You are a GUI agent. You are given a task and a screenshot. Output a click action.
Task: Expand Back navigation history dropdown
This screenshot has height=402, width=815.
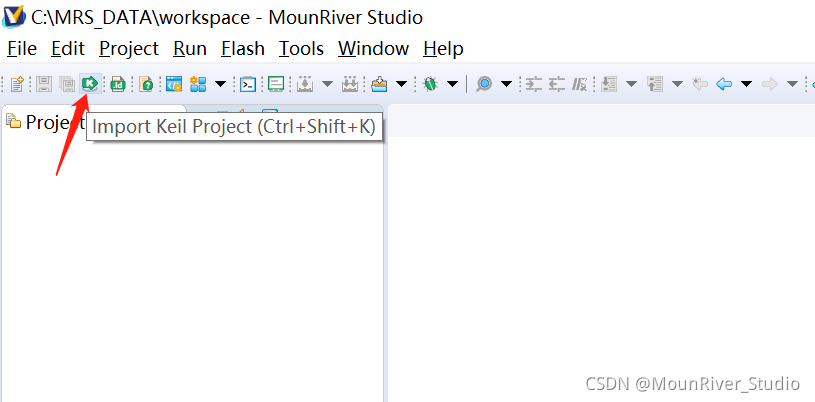tap(746, 84)
